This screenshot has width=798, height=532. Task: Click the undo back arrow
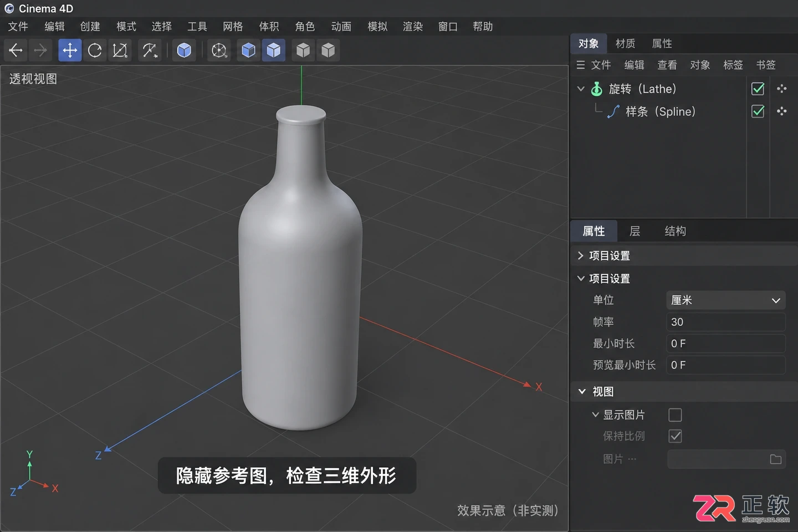(x=16, y=50)
